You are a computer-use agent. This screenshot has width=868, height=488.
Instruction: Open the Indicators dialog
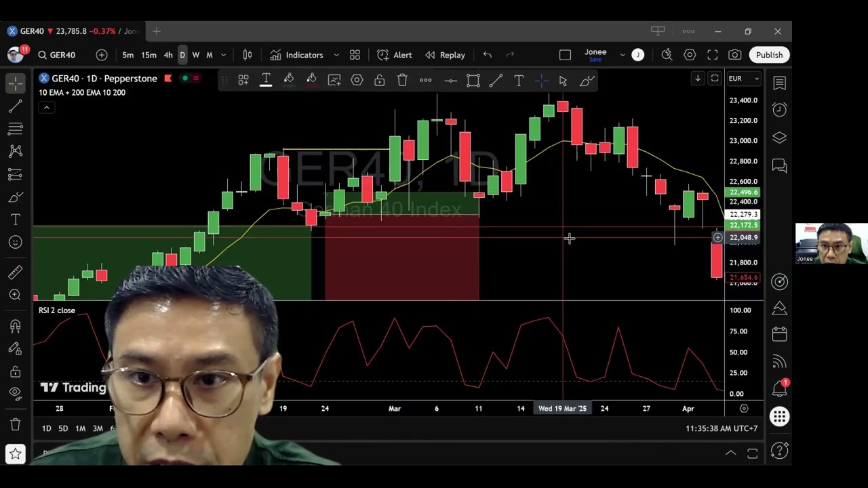pyautogui.click(x=296, y=55)
